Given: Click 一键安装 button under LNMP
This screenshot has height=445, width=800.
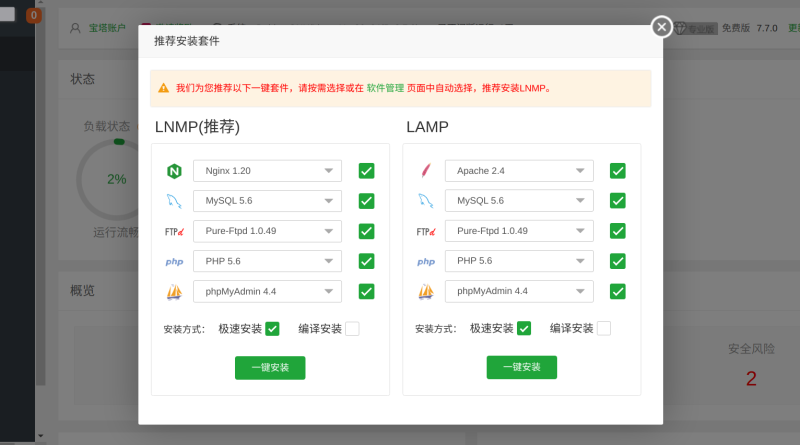Looking at the screenshot, I should pos(270,367).
